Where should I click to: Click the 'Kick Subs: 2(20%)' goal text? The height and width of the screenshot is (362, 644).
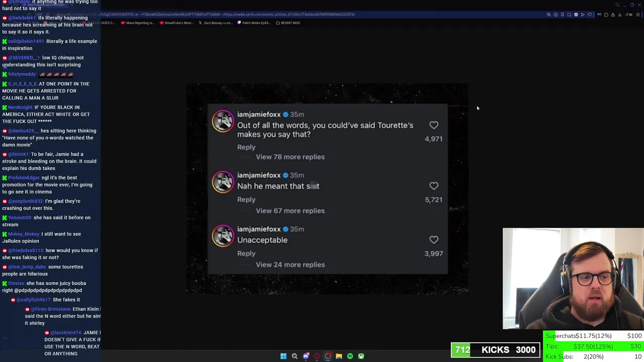[x=575, y=356]
